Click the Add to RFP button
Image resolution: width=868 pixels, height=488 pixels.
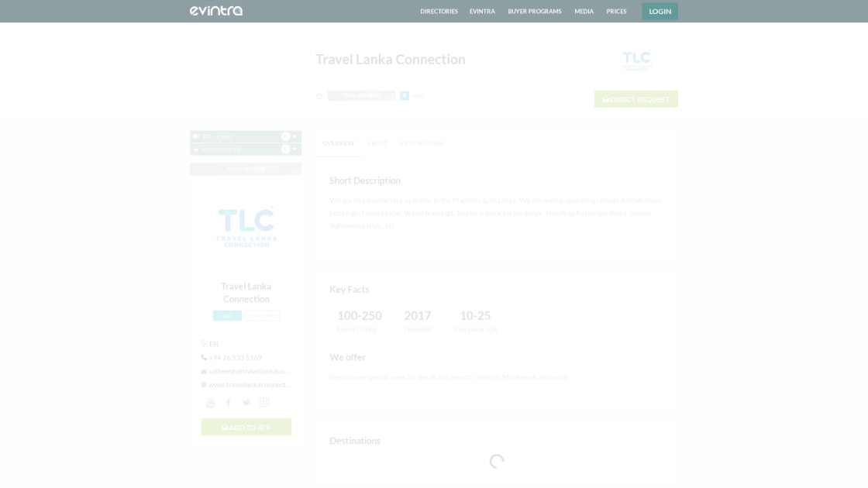pos(246,428)
